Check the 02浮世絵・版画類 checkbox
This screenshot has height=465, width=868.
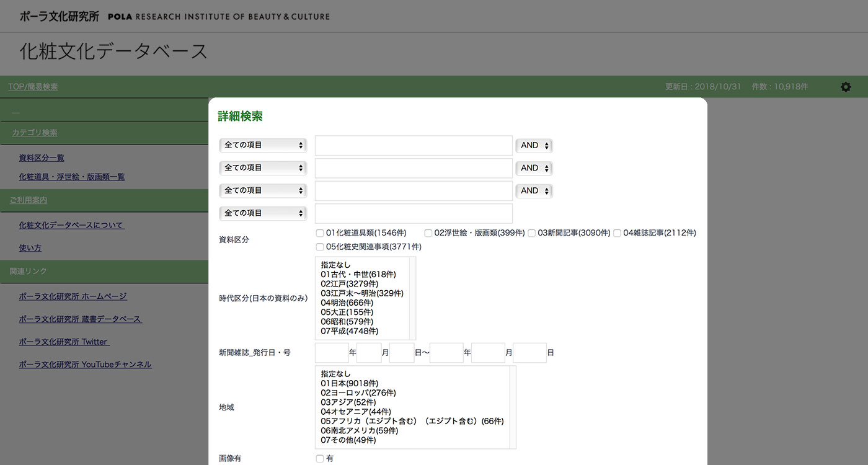coord(428,233)
